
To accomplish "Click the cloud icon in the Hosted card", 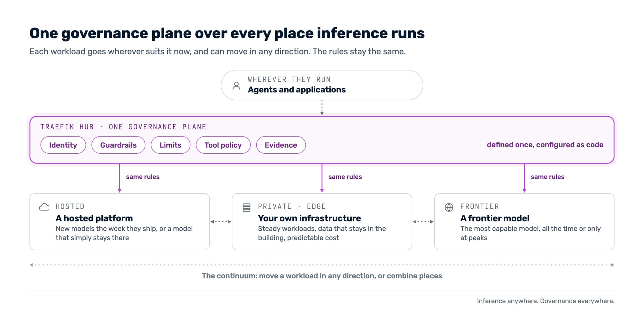I will tap(44, 207).
